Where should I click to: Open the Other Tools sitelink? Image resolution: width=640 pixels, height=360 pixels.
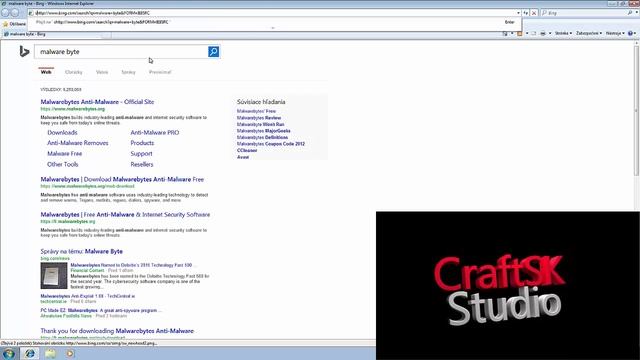[62, 164]
